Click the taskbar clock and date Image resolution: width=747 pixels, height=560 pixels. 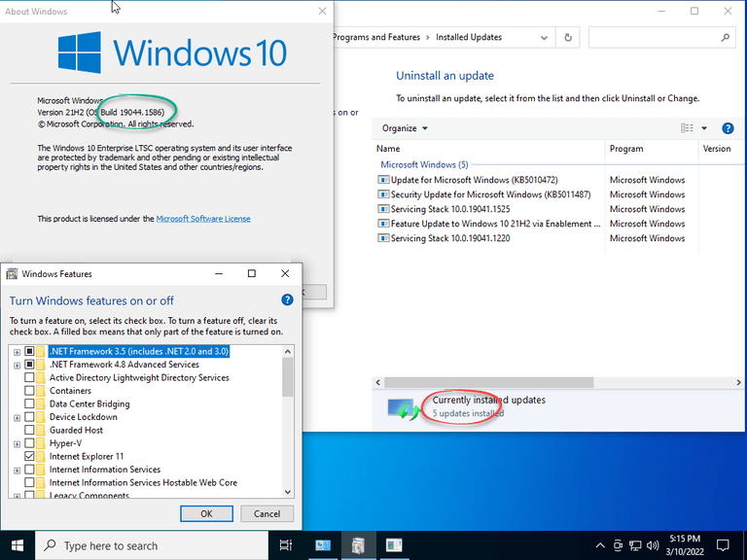(x=685, y=545)
